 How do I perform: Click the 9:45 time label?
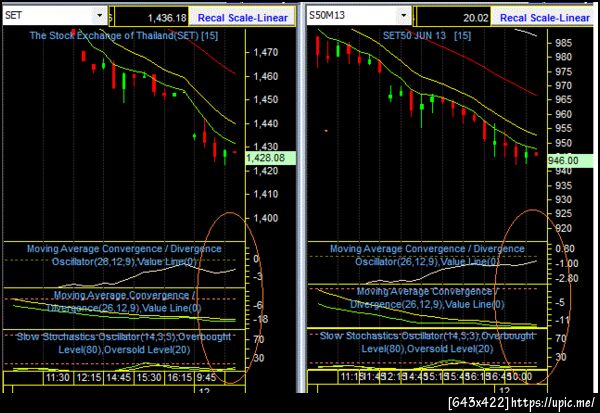coord(206,377)
